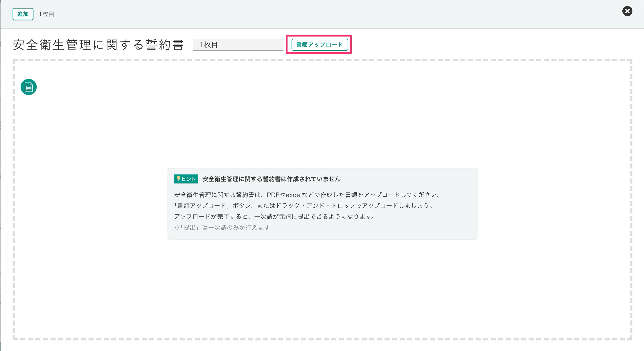Close the dialog with the X icon
Viewport: 644px width, 351px height.
point(627,11)
